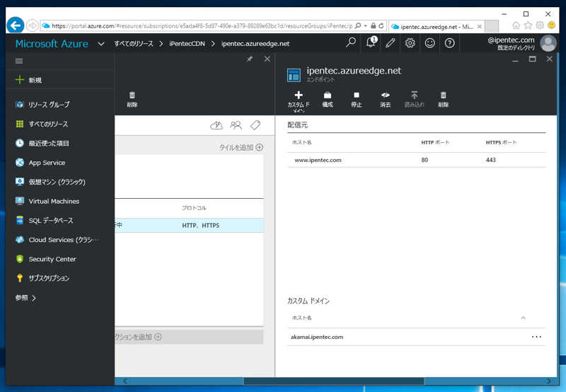Click the add custom domain plus button
Viewport: 566px width, 392px height.
(299, 100)
